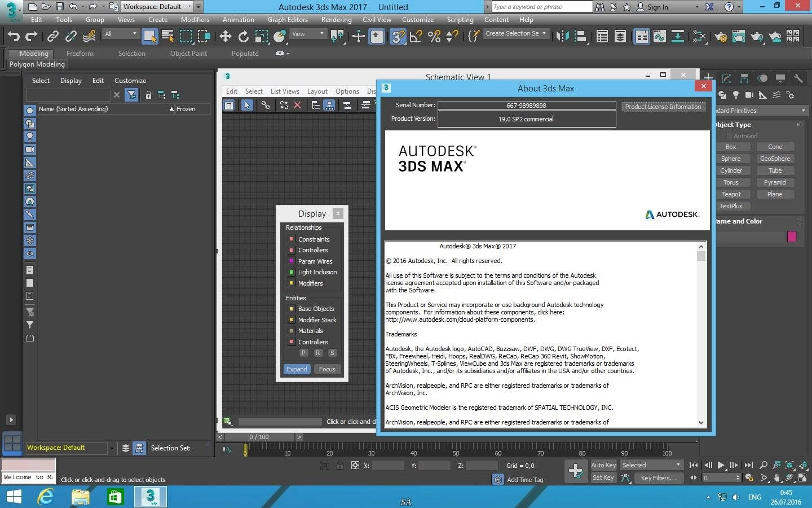Toggle the Percent Snap icon

pos(434,37)
